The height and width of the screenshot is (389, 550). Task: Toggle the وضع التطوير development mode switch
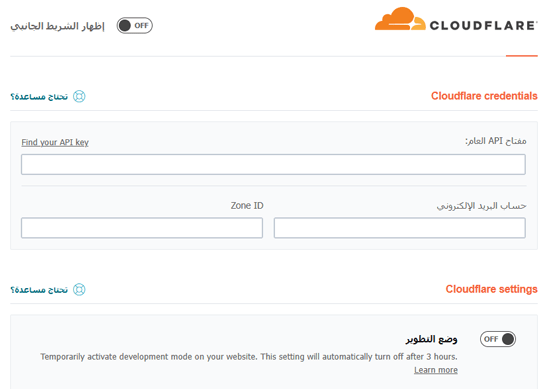[498, 339]
